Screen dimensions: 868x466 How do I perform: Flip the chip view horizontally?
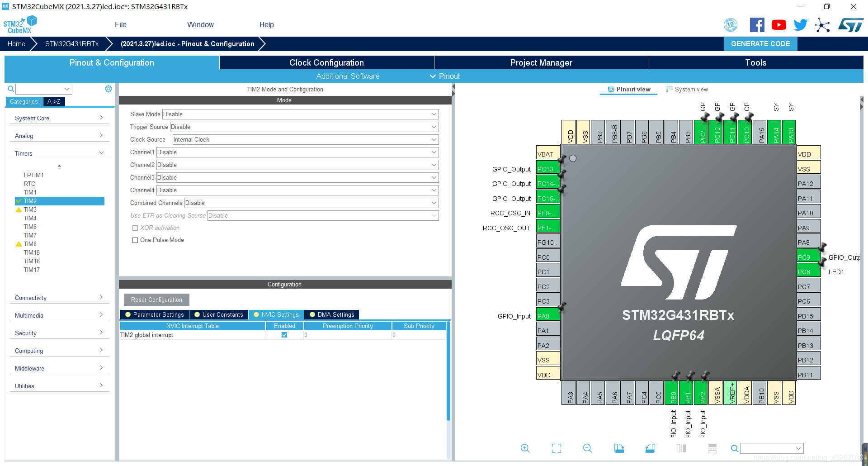[681, 448]
